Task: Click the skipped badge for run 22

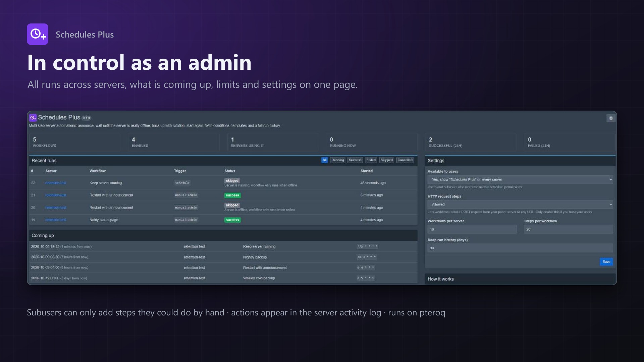Action: 232,181
